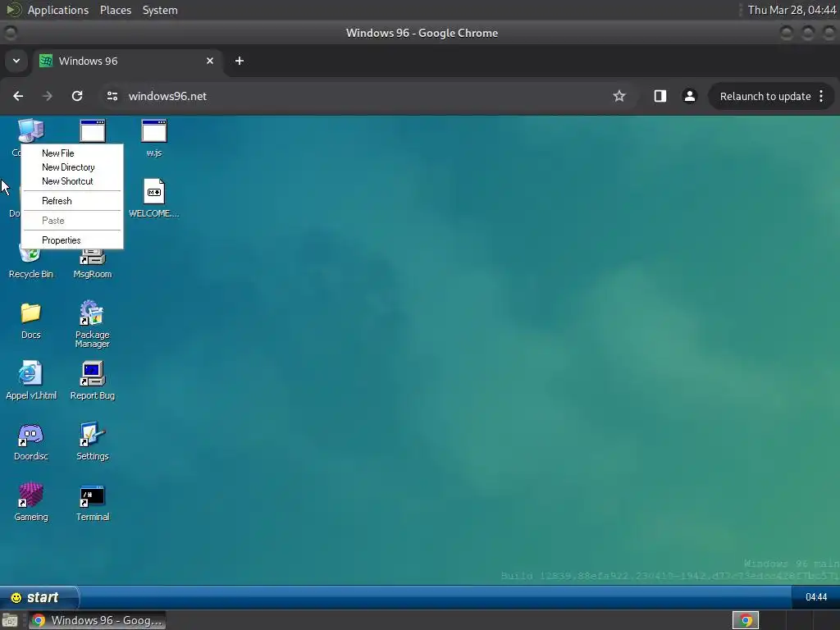Screen dimensions: 840x630
Task: Reload the windows96.net page
Action: (x=77, y=96)
